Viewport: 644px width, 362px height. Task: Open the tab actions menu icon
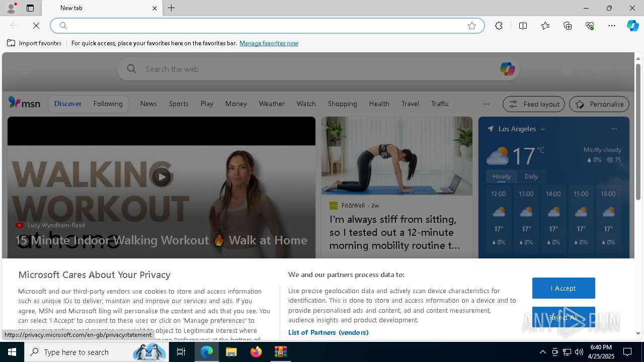click(x=30, y=8)
